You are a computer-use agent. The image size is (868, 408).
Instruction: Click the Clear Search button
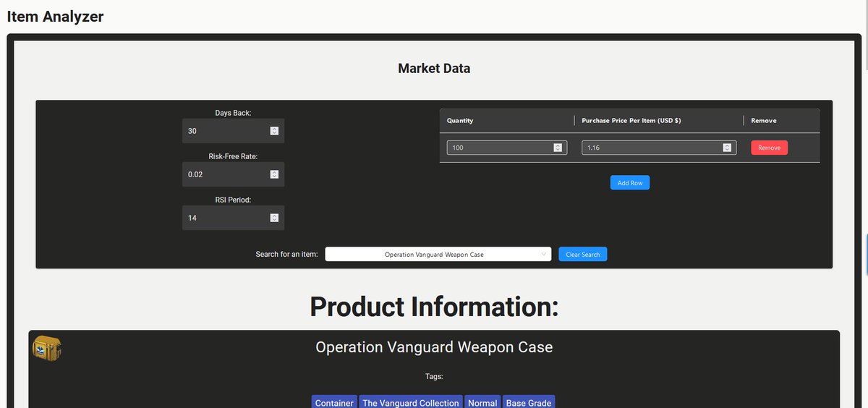click(x=583, y=254)
